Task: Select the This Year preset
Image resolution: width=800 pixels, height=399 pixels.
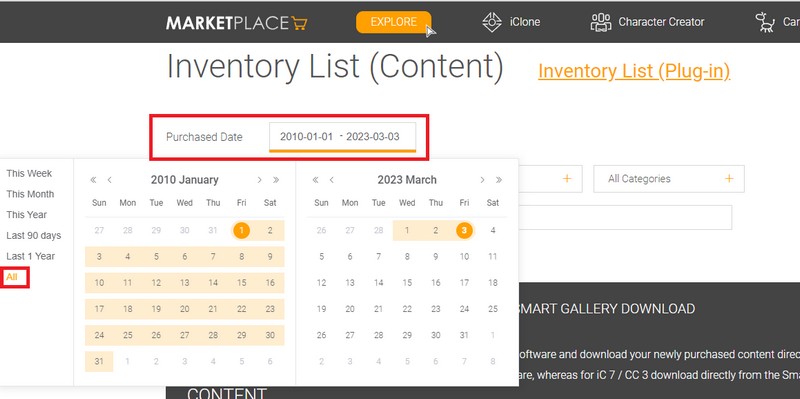Action: point(27,215)
